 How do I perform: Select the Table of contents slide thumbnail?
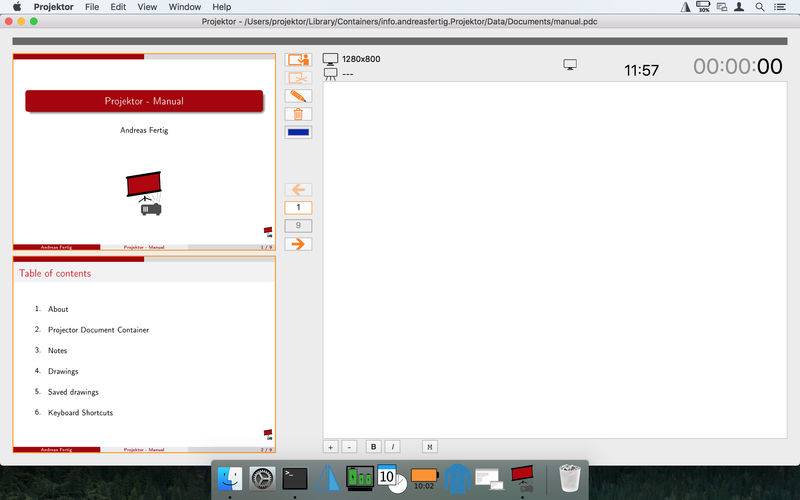[144, 355]
